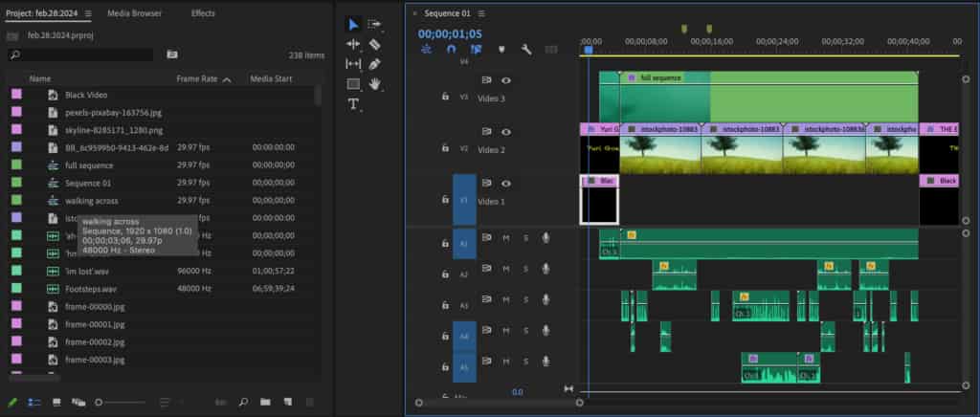Switch Project panel to freeform view
Image resolution: width=980 pixels, height=417 pixels.
click(x=78, y=403)
